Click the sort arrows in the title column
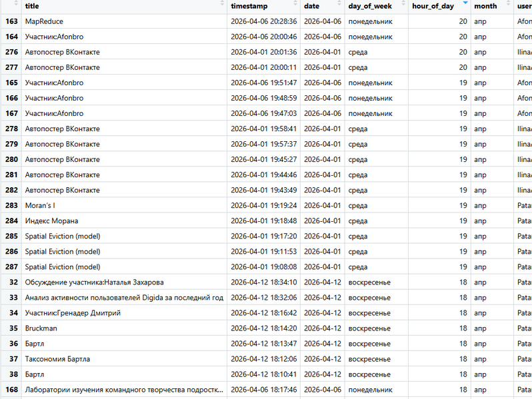This screenshot has width=532, height=399. [x=222, y=6]
